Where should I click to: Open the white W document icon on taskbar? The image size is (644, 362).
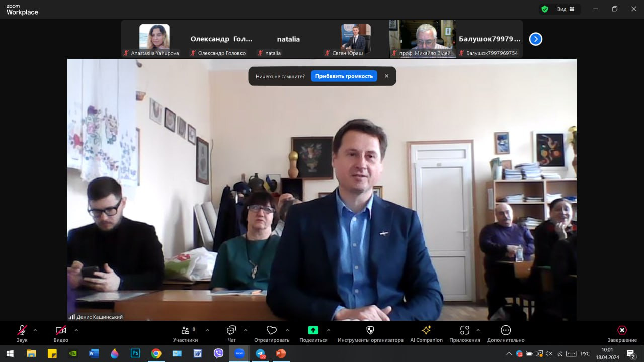point(198,353)
